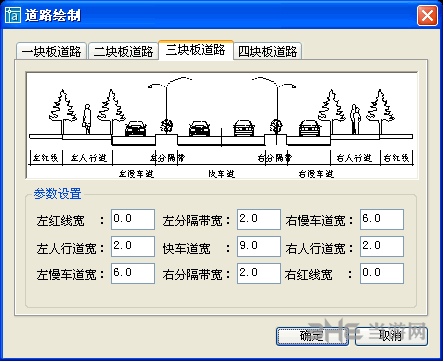Confirm with the 确定 button
444x362 pixels.
[x=312, y=336]
